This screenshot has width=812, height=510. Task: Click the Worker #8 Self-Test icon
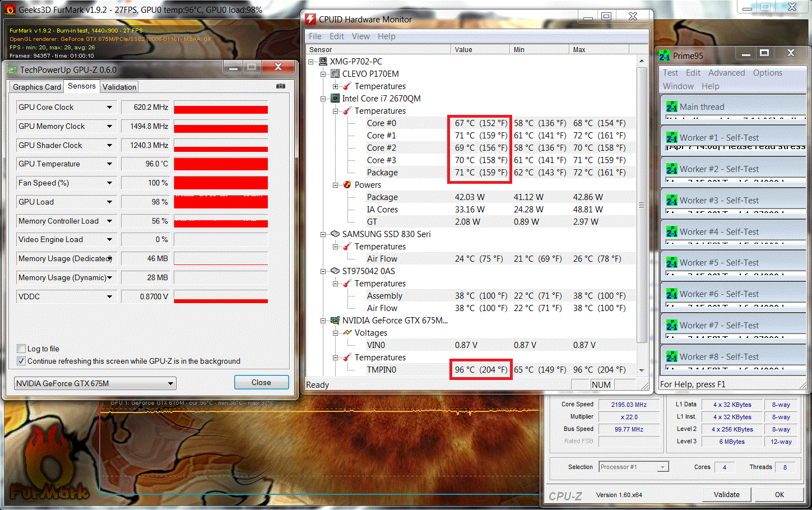click(672, 357)
